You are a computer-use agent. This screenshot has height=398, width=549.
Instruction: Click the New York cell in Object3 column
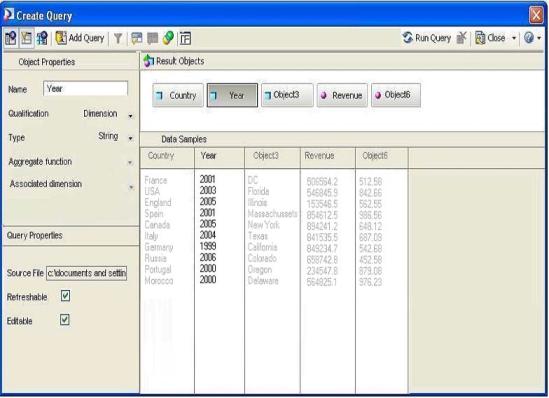[x=264, y=225]
